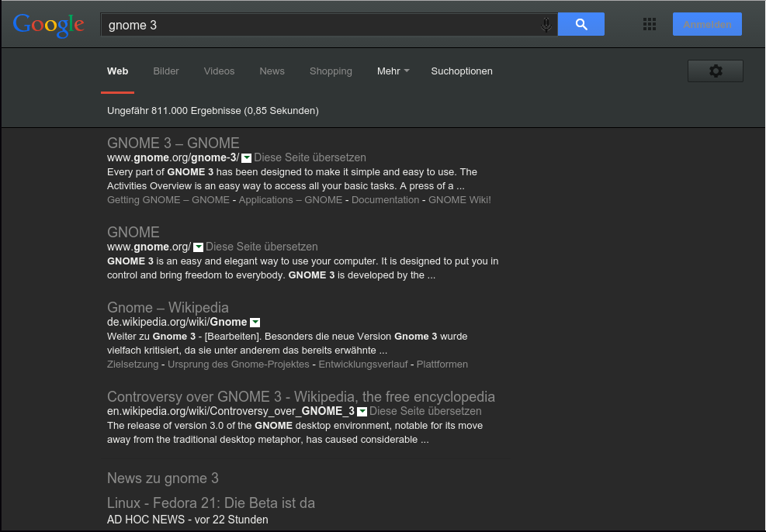Click the www.gnome.org/gnome-3/ URL text
766x532 pixels.
[x=173, y=157]
